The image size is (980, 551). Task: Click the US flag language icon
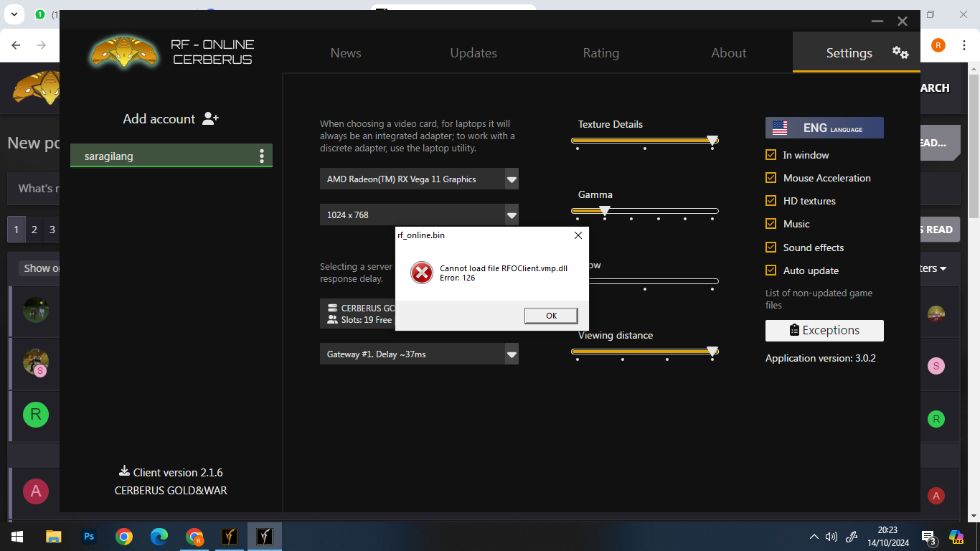point(780,128)
